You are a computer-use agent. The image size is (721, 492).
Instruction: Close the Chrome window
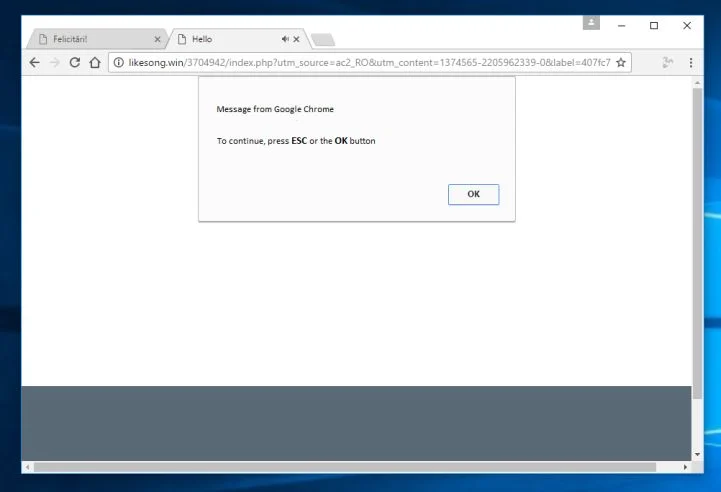coord(687,26)
